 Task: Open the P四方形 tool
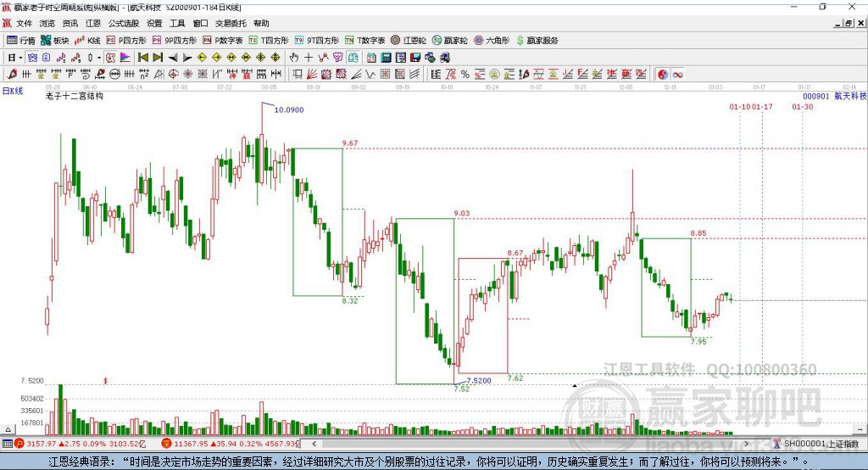point(126,41)
